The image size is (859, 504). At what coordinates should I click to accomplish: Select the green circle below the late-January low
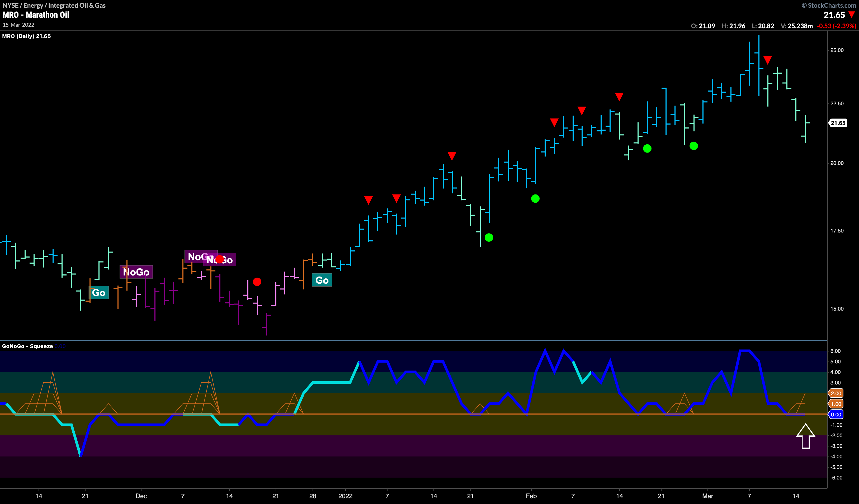point(488,237)
